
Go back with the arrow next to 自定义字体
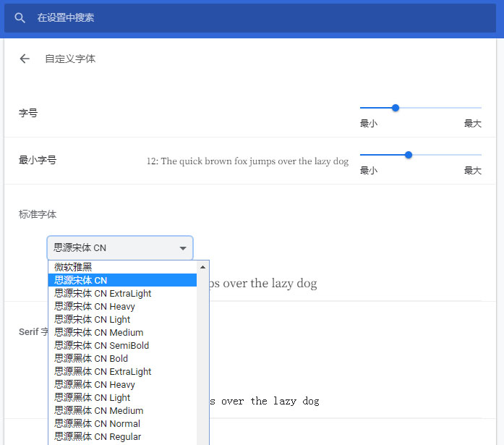pyautogui.click(x=25, y=59)
